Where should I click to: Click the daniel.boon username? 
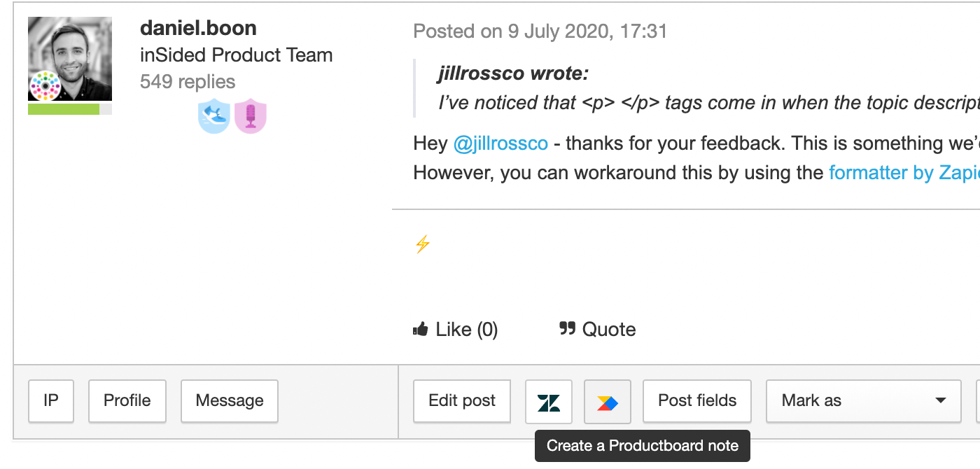198,28
